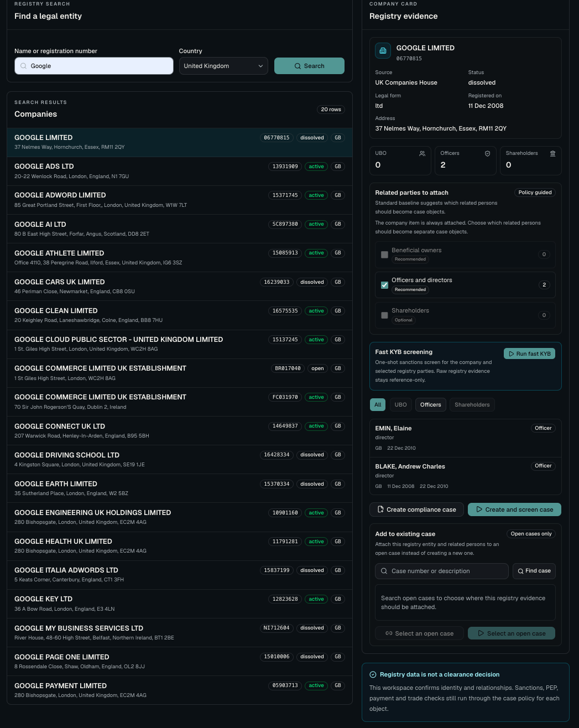Uncheck Officers and directors checkbox
This screenshot has width=579, height=728.
click(x=384, y=285)
